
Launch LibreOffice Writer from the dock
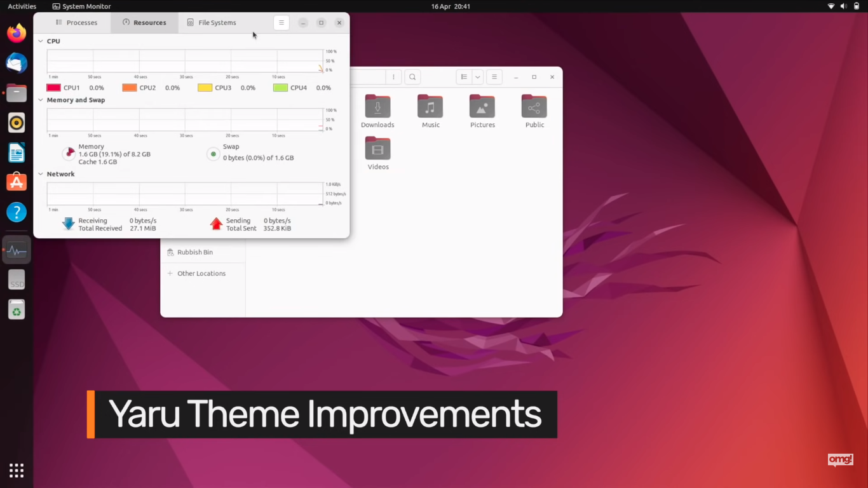pyautogui.click(x=17, y=152)
